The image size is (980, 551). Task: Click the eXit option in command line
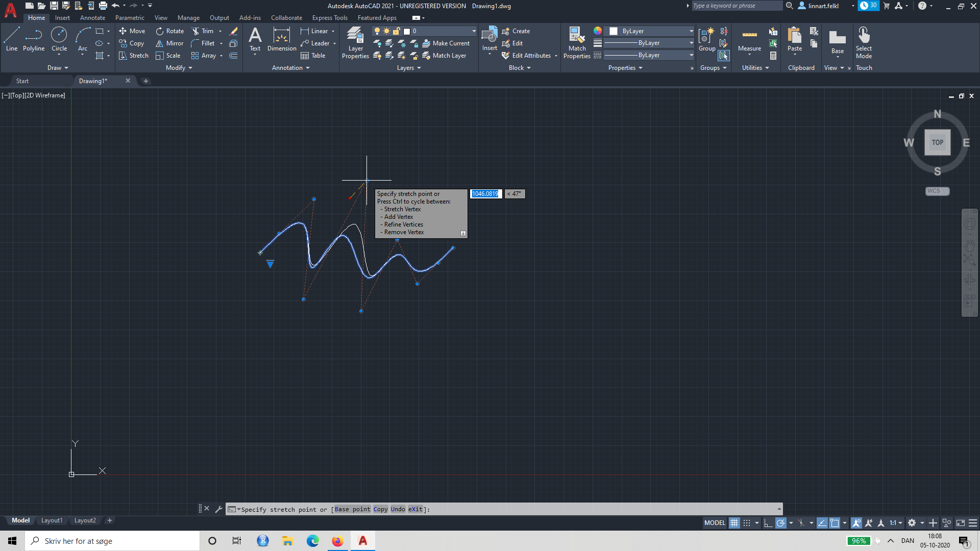tap(415, 509)
